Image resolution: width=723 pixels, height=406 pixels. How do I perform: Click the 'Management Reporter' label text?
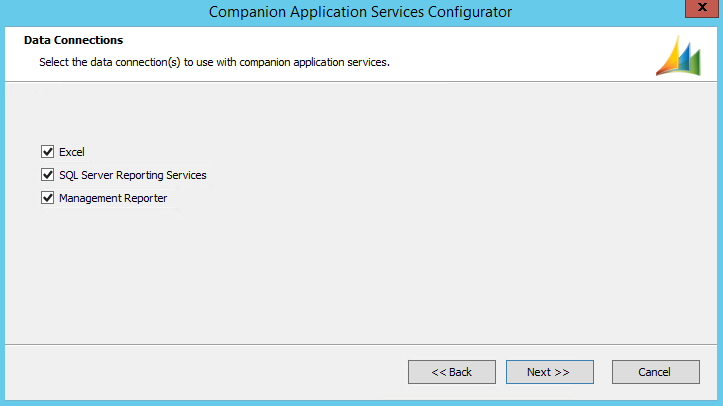(112, 198)
